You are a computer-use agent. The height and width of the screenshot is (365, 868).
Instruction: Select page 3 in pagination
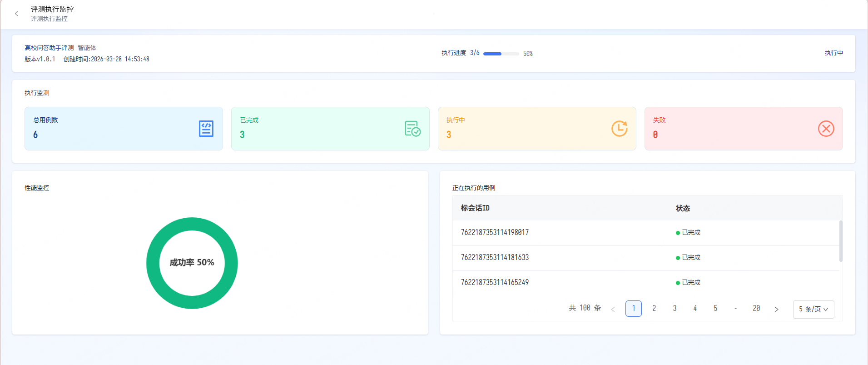coord(675,309)
